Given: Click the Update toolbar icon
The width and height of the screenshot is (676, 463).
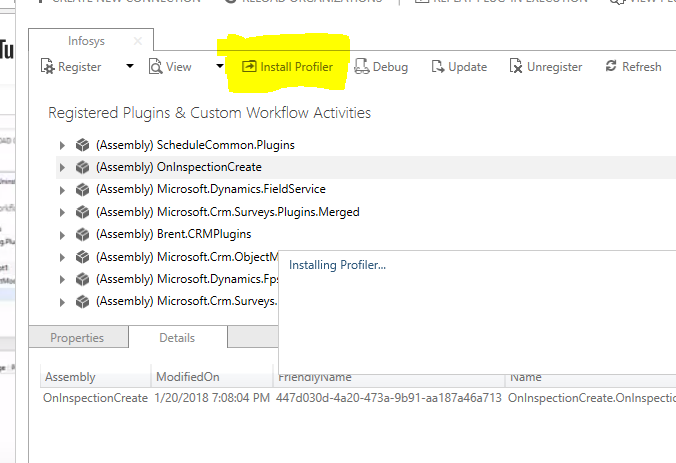Looking at the screenshot, I should click(438, 67).
